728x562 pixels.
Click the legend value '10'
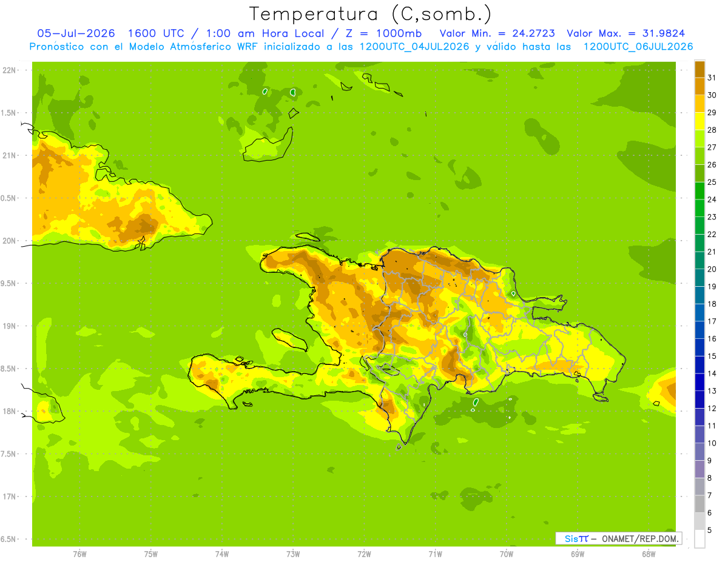tap(712, 443)
